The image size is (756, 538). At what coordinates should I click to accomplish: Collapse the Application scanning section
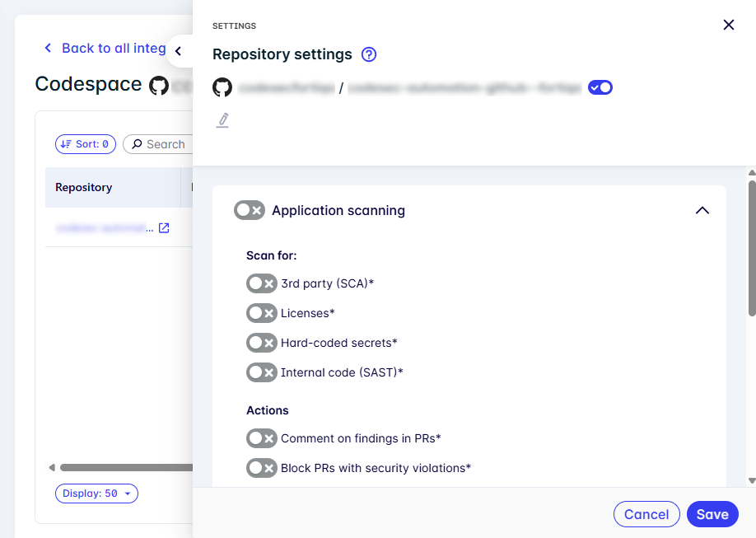pos(702,210)
